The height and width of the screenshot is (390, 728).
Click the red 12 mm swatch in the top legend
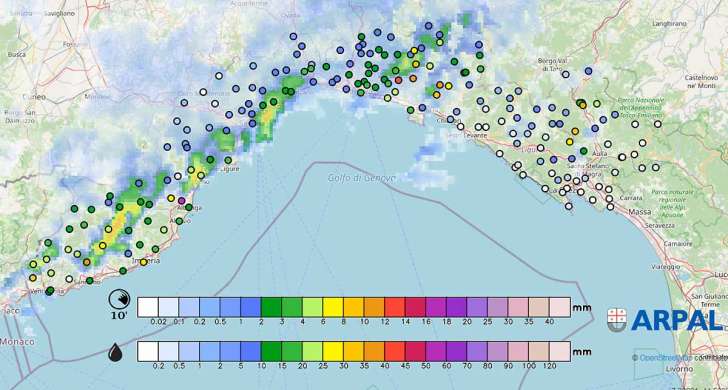tap(395, 307)
